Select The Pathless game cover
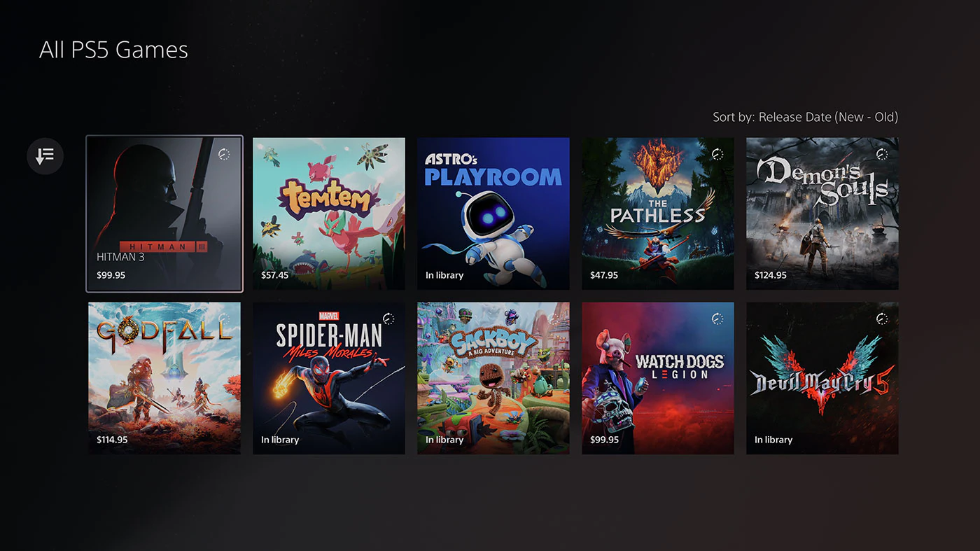The width and height of the screenshot is (980, 551). [658, 214]
